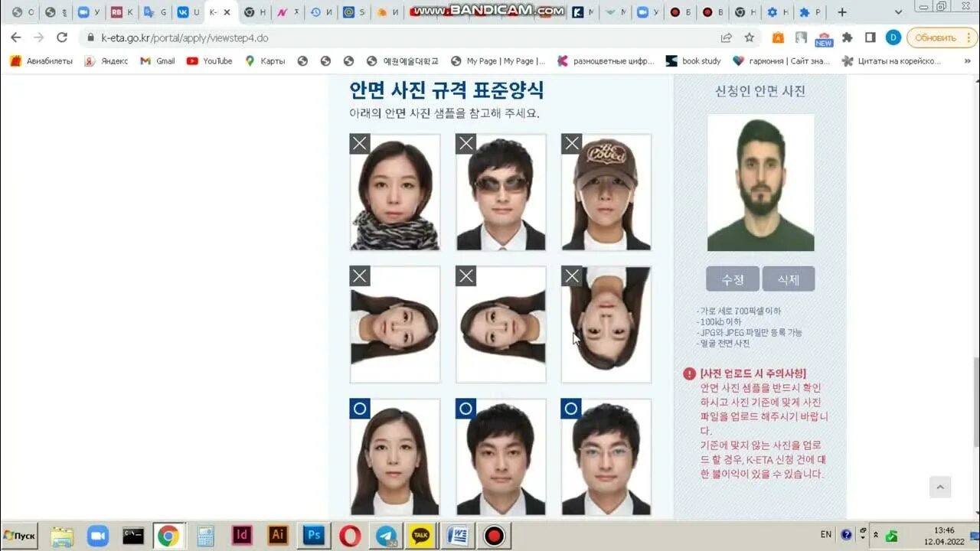Switch to the VK tab

pos(188,12)
